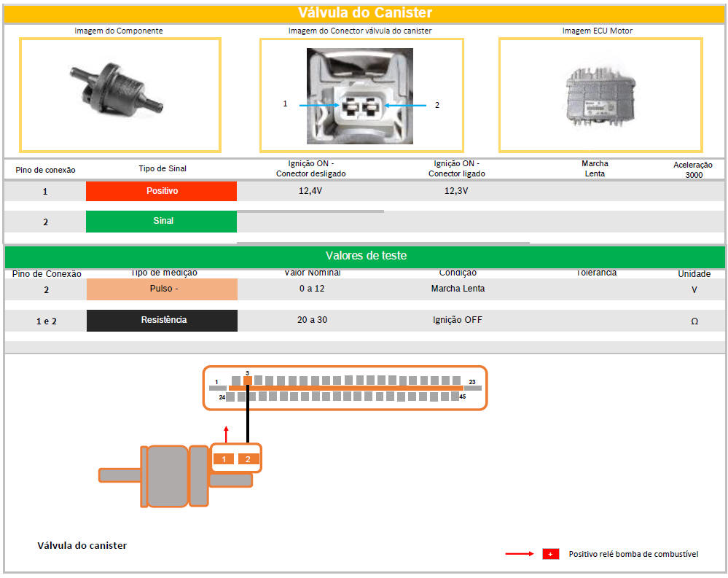728x578 pixels.
Task: Click the Válvula do Canister title bar
Action: (x=365, y=13)
